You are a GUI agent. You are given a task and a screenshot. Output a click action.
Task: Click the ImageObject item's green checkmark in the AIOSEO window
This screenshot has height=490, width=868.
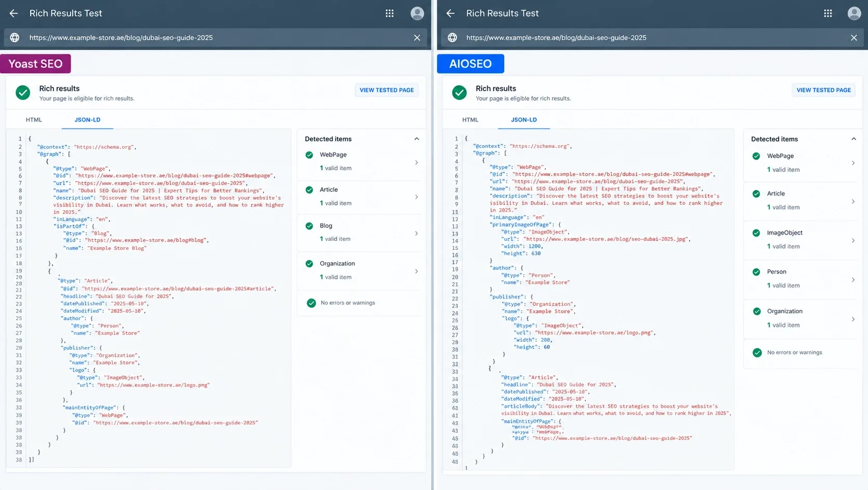(x=756, y=233)
